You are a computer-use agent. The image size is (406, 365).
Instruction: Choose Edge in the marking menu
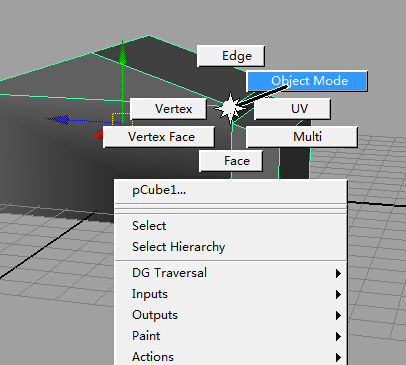(231, 56)
